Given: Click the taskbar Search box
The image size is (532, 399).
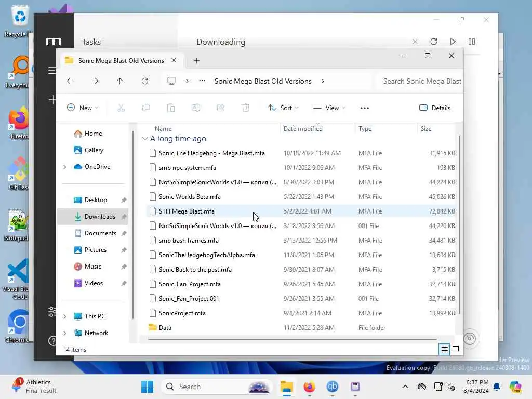Looking at the screenshot, I should 217,387.
